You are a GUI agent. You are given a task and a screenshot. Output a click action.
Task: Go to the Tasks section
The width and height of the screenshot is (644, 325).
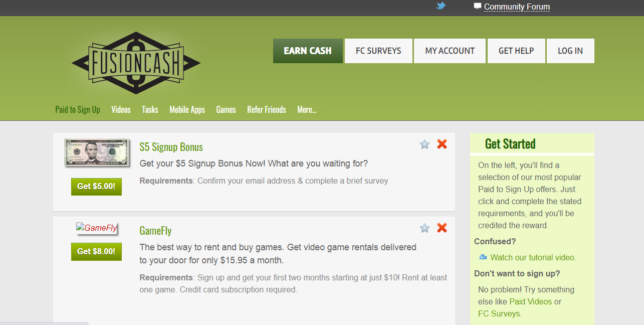pos(150,109)
